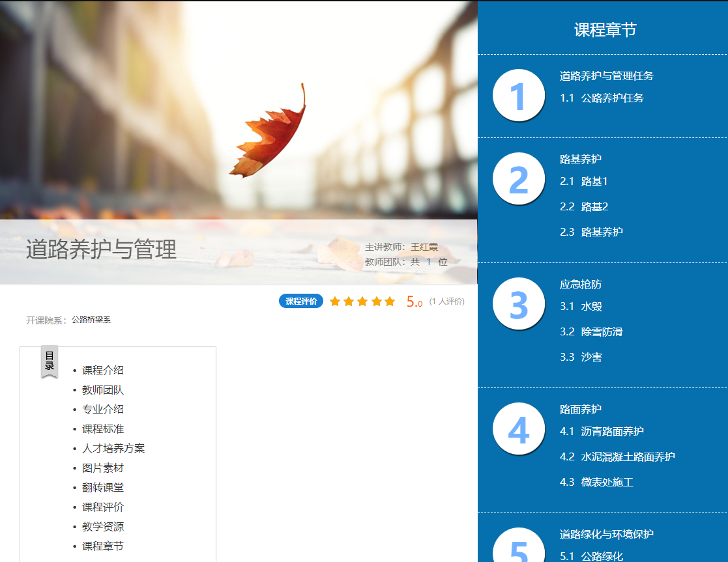Click the 课程章节 sidebar heading
The height and width of the screenshot is (562, 728).
coord(605,30)
